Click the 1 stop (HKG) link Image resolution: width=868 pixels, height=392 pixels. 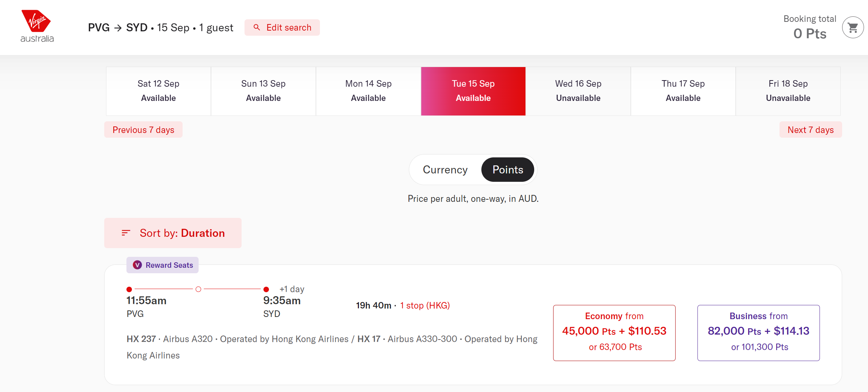click(x=425, y=305)
